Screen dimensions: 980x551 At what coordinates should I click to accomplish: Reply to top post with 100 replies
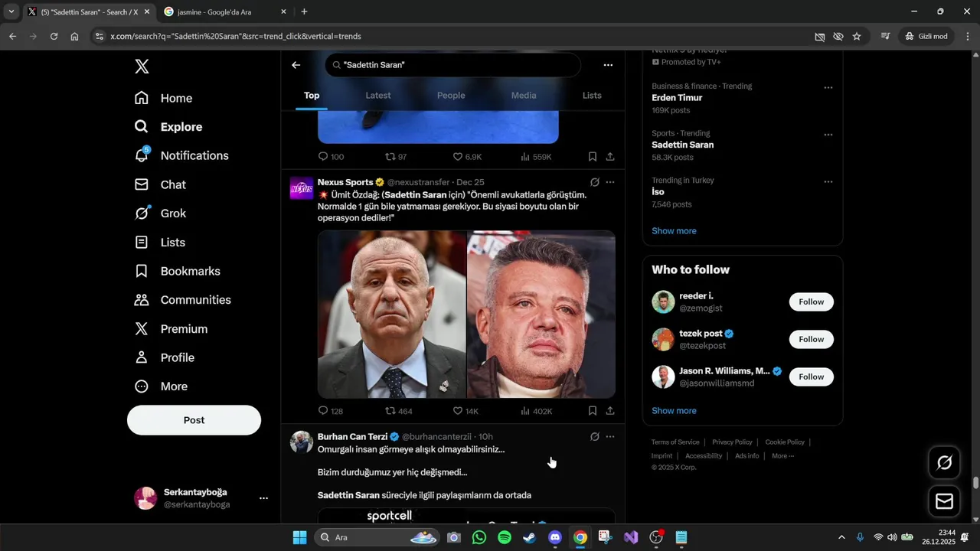click(331, 157)
